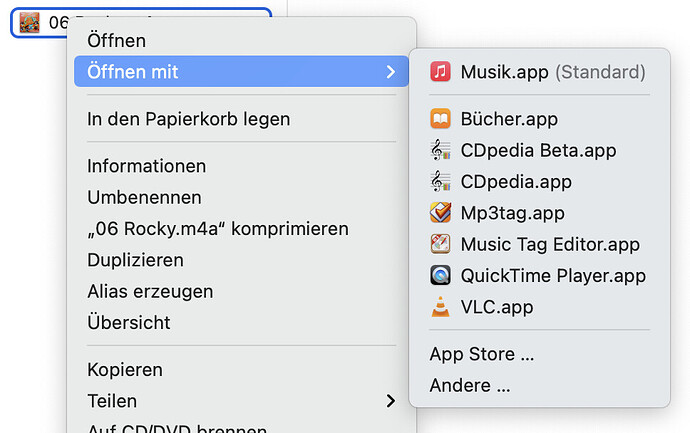Click the QuickTime Player.app icon
Screen dimensions: 690x433
pos(440,275)
